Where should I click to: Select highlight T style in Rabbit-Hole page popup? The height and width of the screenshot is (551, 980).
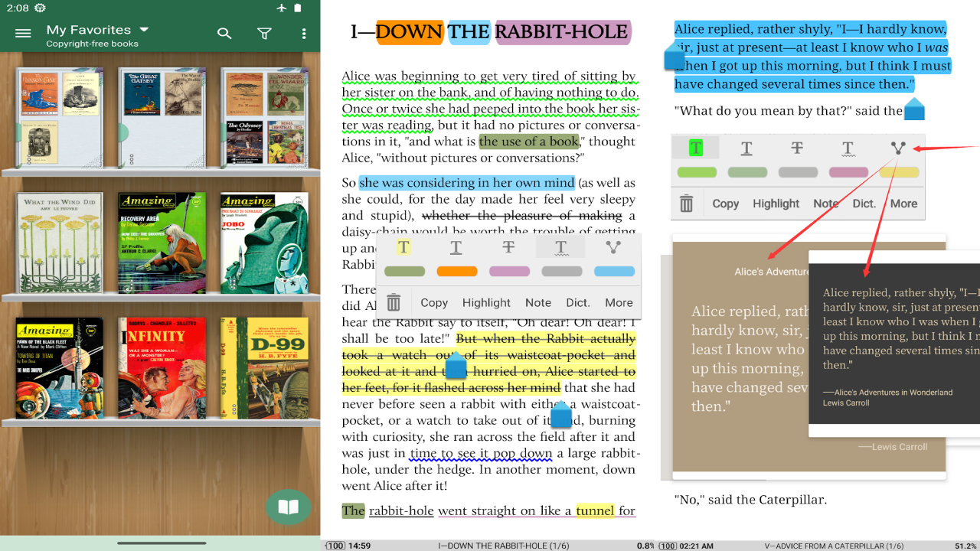point(403,246)
